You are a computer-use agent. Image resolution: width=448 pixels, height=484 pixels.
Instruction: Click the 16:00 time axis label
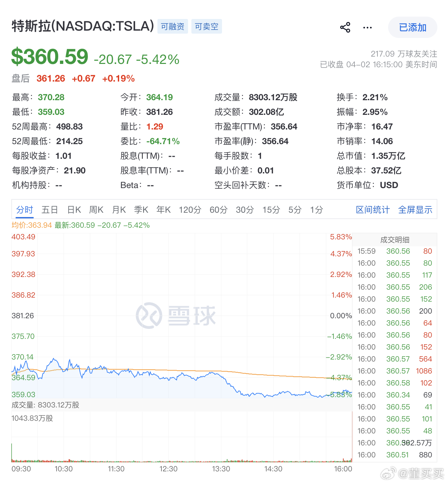tap(343, 469)
